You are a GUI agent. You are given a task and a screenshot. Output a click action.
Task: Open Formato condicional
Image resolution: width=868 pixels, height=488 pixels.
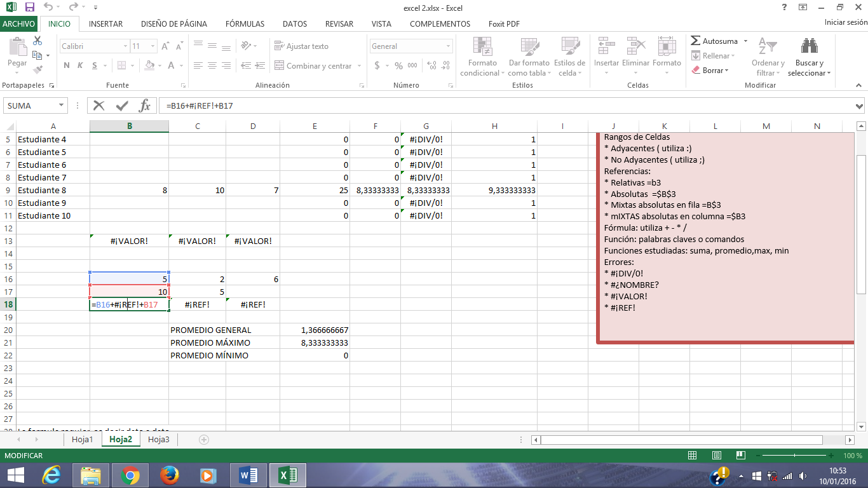point(482,57)
